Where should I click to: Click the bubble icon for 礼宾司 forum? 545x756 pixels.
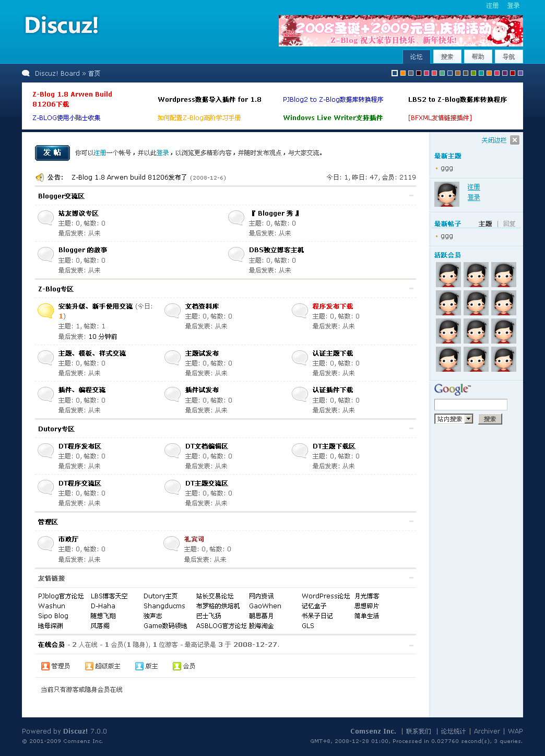pyautogui.click(x=172, y=544)
